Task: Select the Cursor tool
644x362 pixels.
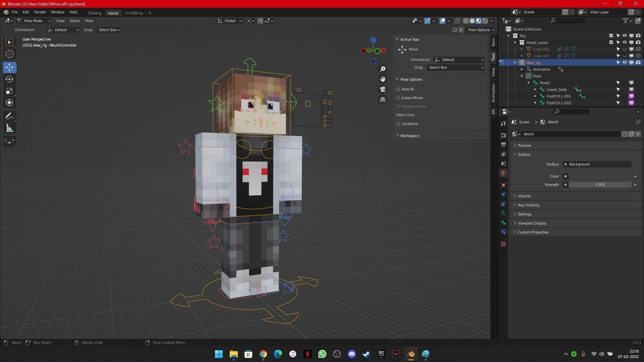Action: pyautogui.click(x=9, y=54)
